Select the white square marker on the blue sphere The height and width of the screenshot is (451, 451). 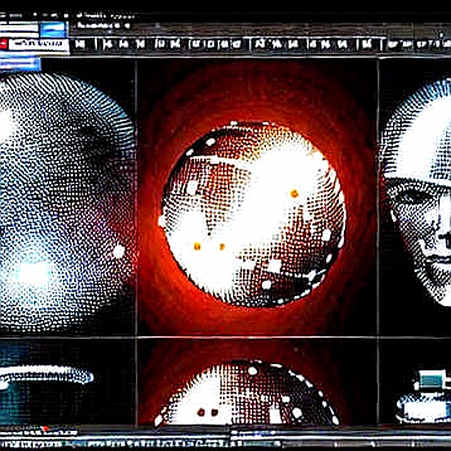[x=118, y=251]
